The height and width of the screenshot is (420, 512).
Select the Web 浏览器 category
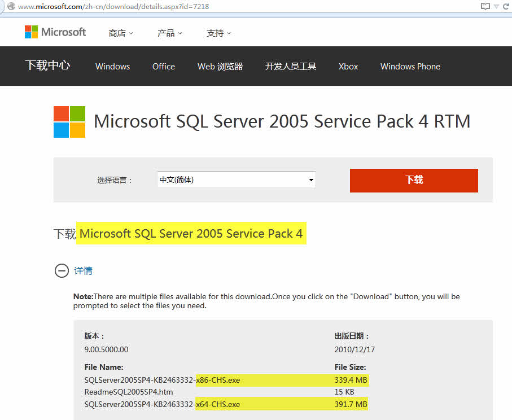220,67
